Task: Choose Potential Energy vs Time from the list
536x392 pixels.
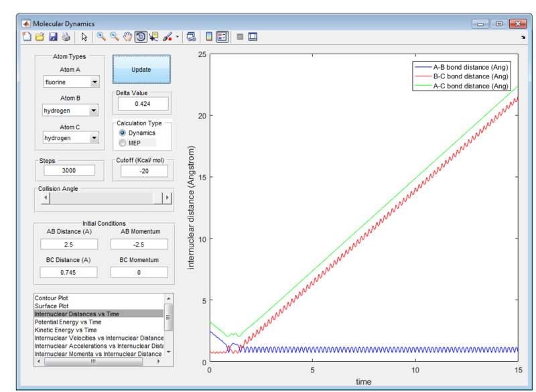Action: click(x=68, y=322)
